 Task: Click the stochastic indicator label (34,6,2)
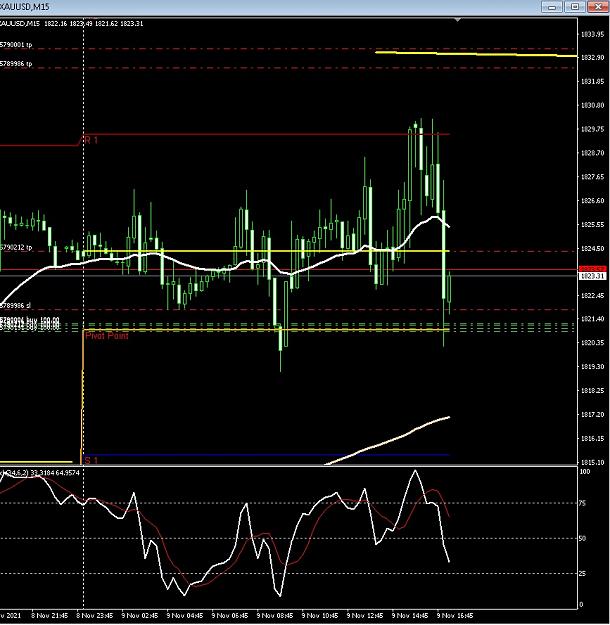coord(40,473)
